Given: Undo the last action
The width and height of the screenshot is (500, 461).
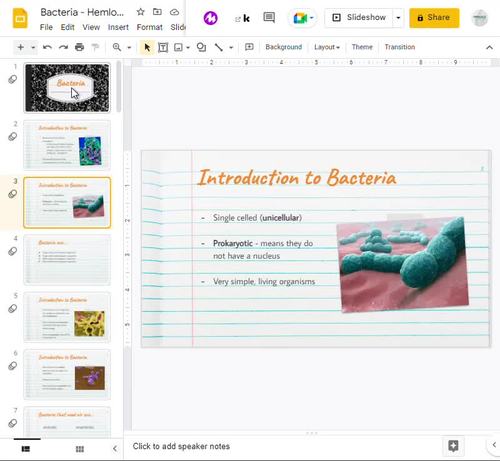Looking at the screenshot, I should 47,47.
